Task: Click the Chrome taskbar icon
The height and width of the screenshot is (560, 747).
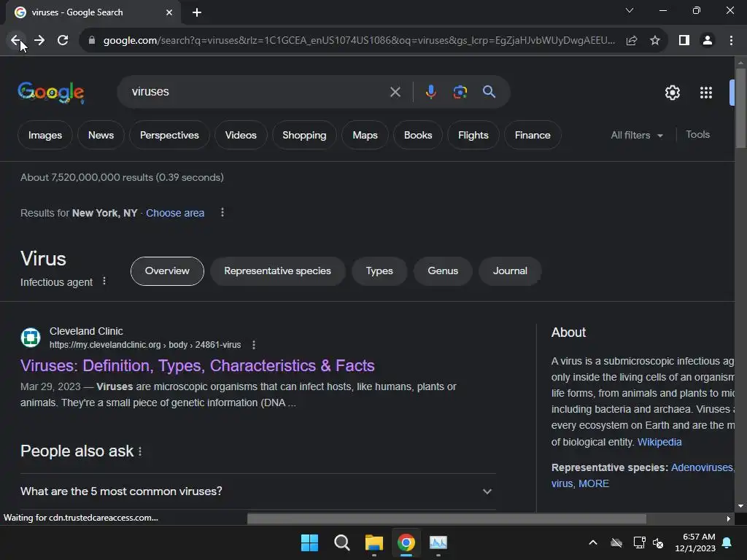Action: point(406,542)
